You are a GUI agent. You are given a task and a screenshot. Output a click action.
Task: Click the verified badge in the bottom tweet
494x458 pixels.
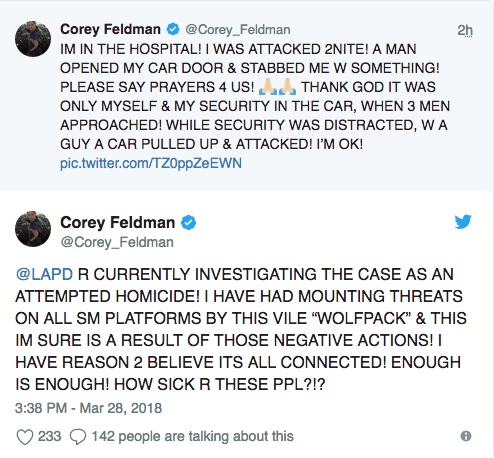188,223
